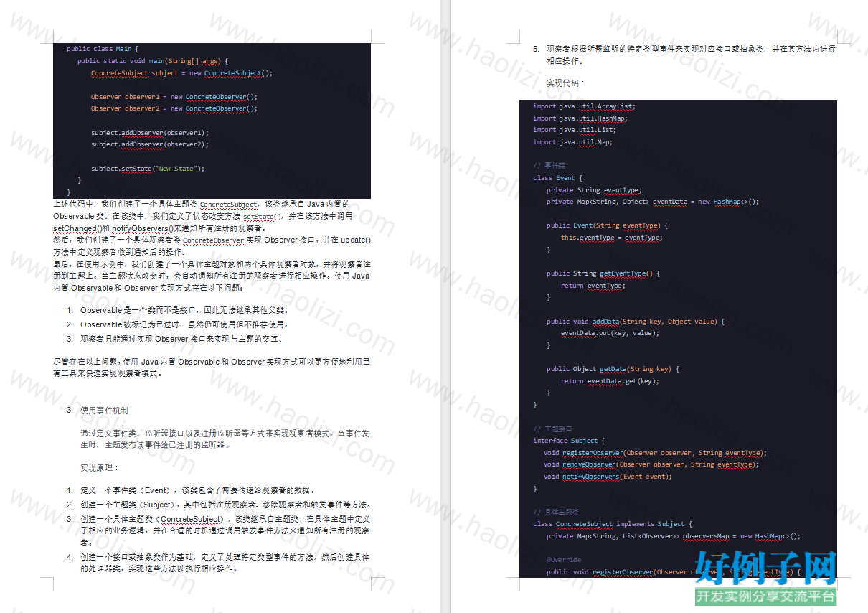Image resolution: width=868 pixels, height=613 pixels.
Task: Click the line "import java.util.List;"
Action: point(575,130)
